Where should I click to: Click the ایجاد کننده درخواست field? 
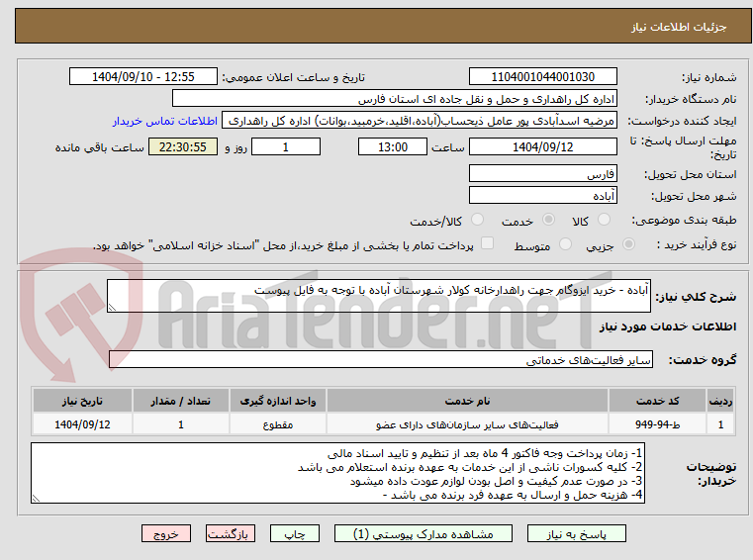pyautogui.click(x=420, y=121)
